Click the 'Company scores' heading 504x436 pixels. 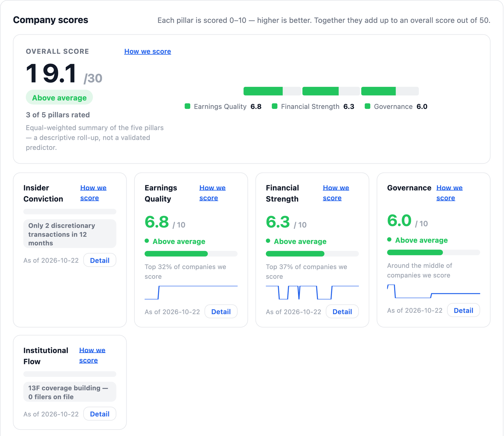tap(51, 20)
